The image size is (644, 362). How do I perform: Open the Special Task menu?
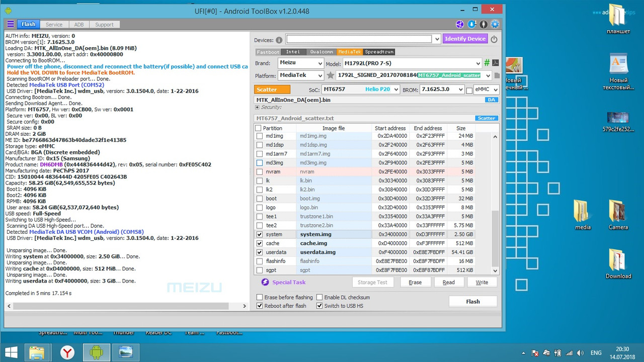tap(285, 282)
